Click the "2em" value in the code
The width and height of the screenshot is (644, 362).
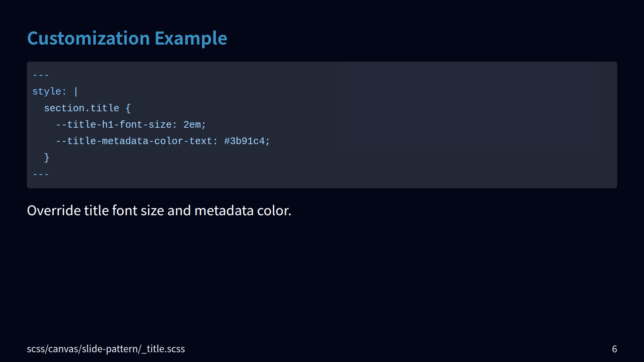point(192,125)
